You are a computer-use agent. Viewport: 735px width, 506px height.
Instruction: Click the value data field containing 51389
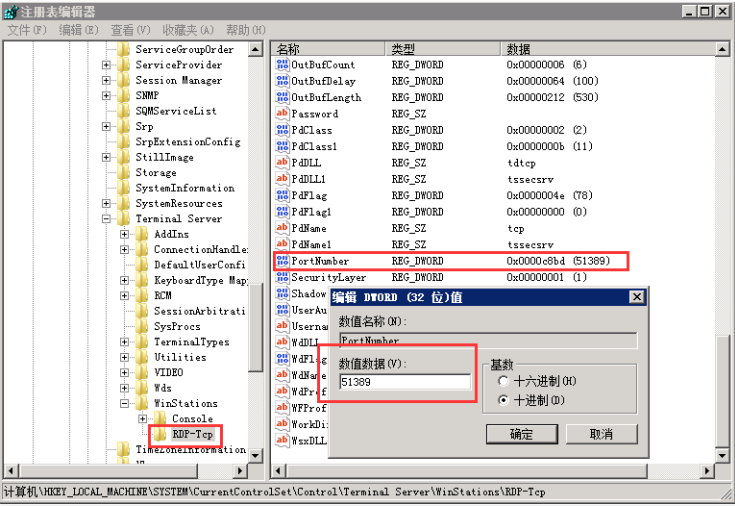click(404, 382)
